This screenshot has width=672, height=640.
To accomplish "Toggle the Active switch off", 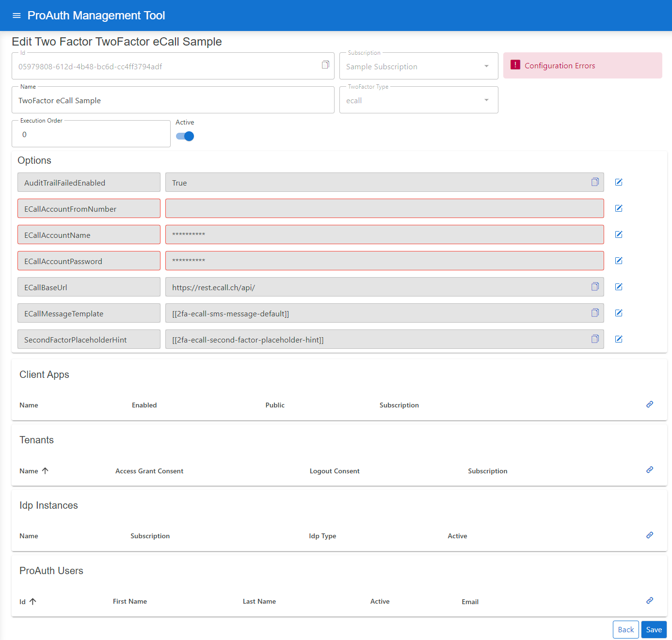I will (x=185, y=136).
